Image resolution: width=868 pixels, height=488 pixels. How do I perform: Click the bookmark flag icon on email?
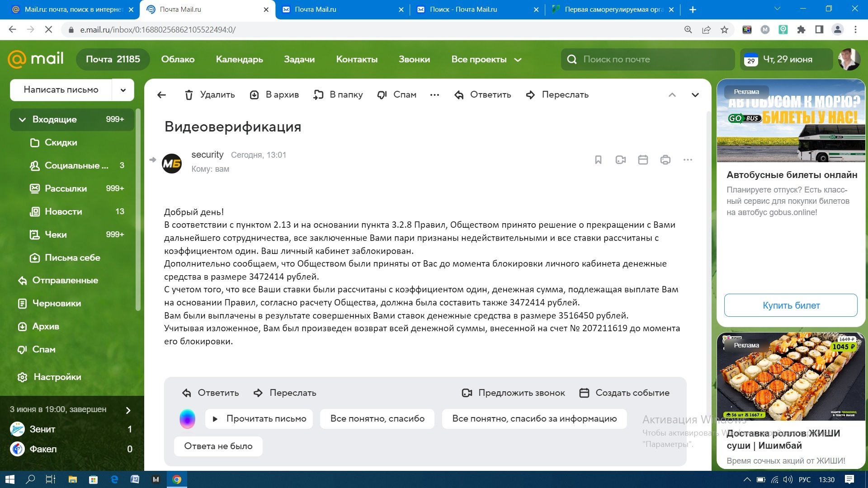(598, 160)
